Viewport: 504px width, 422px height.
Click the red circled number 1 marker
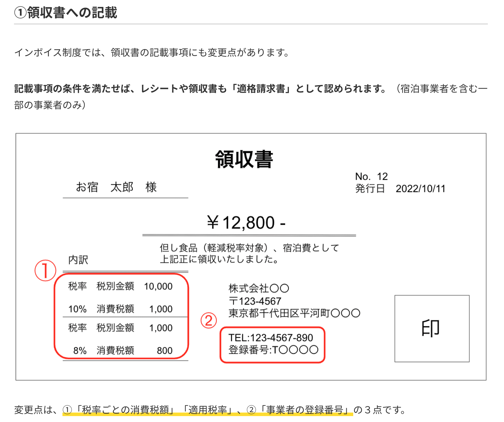(45, 270)
